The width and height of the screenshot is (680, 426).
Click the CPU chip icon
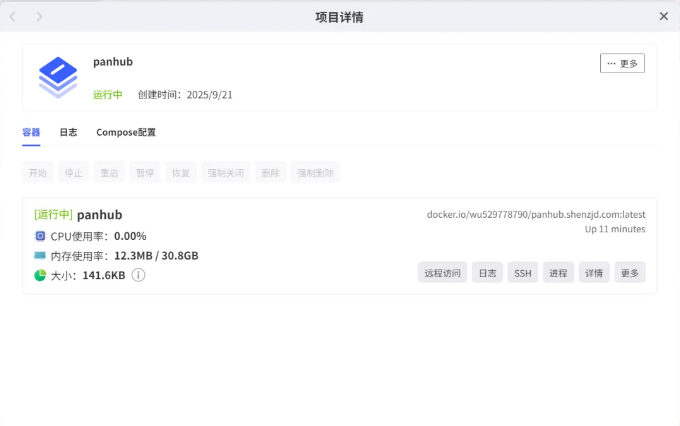point(40,236)
